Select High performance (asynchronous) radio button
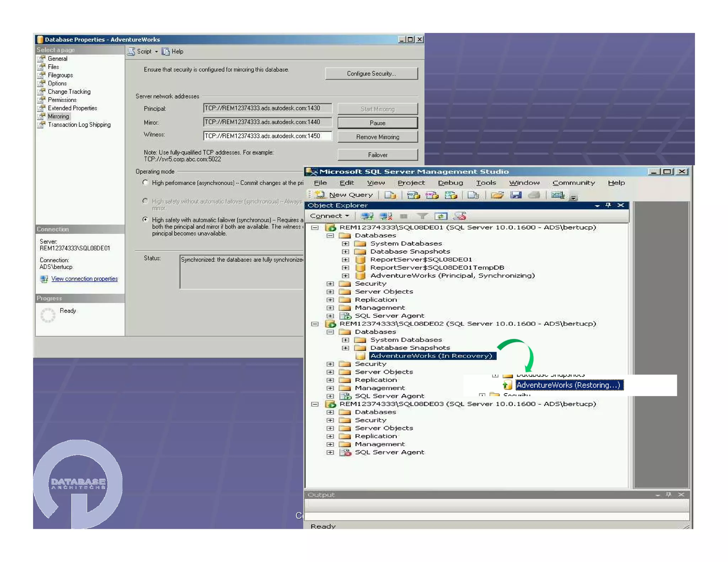Viewport: 728px width, 562px height. pyautogui.click(x=145, y=183)
